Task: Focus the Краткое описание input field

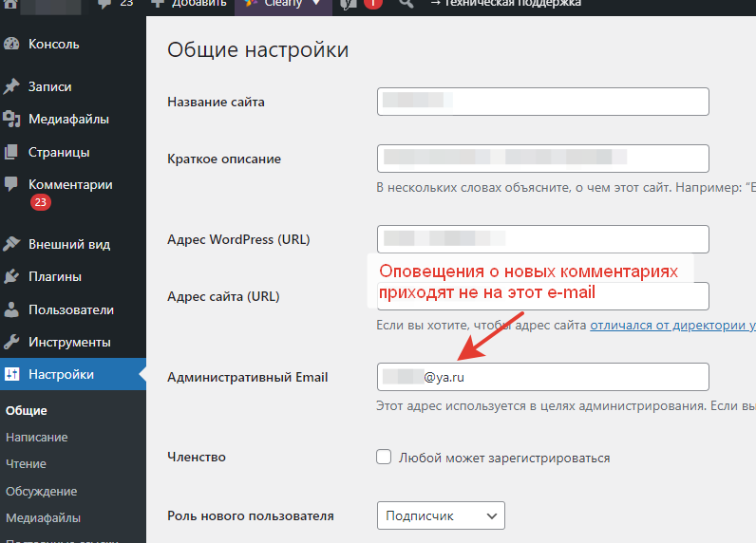Action: (x=543, y=159)
